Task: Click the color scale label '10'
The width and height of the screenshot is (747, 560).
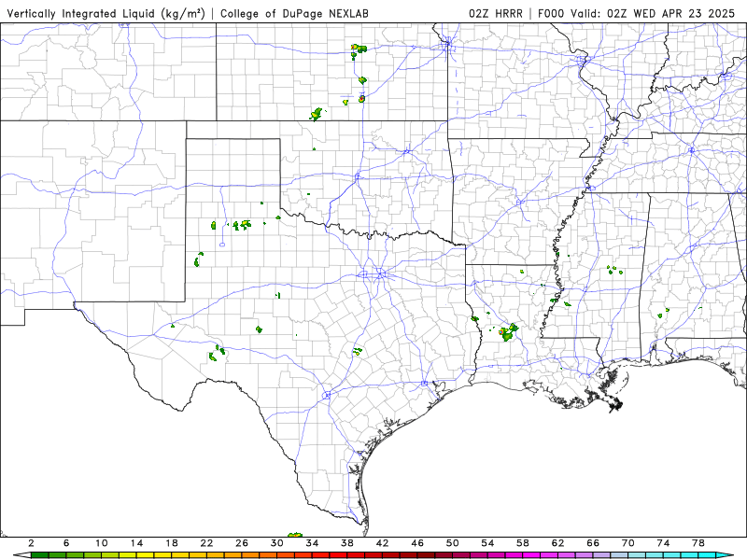Action: point(102,543)
